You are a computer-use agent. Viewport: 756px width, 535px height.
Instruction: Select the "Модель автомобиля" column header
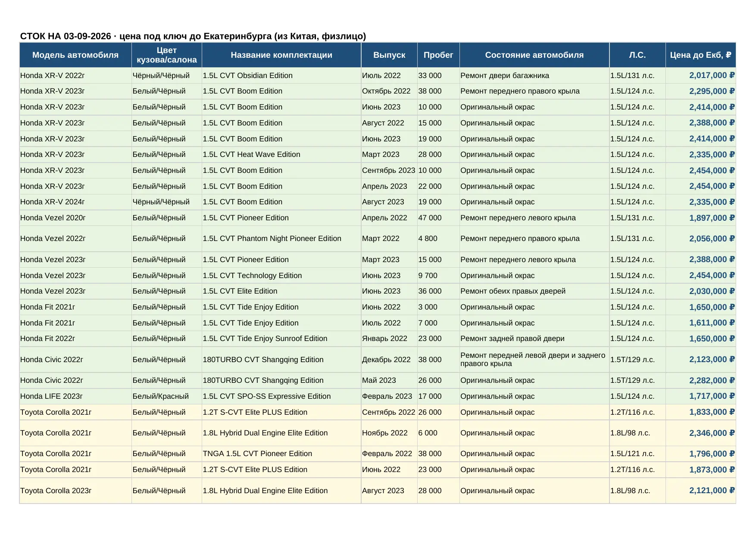75,55
